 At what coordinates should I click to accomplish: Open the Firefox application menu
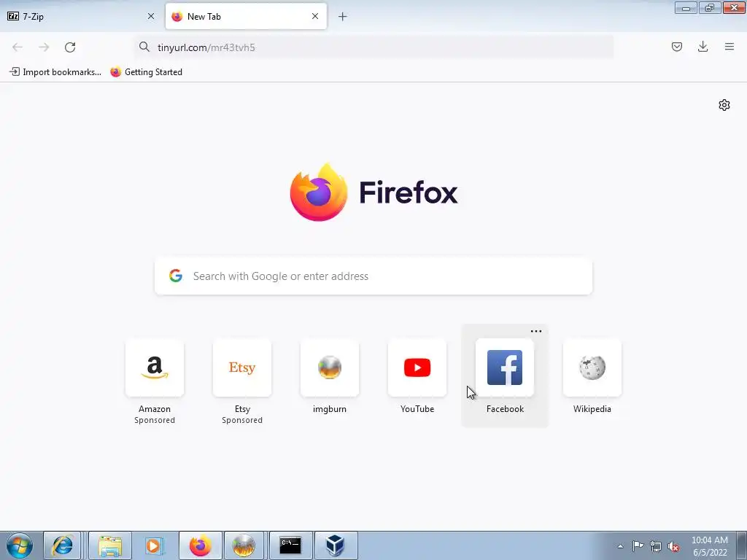click(x=729, y=47)
